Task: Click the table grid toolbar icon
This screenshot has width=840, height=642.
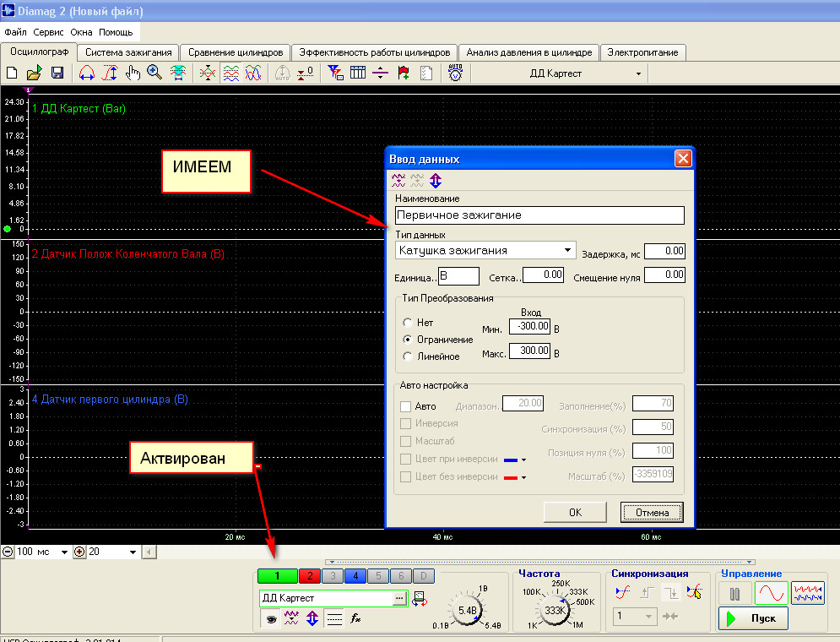Action: click(x=358, y=73)
